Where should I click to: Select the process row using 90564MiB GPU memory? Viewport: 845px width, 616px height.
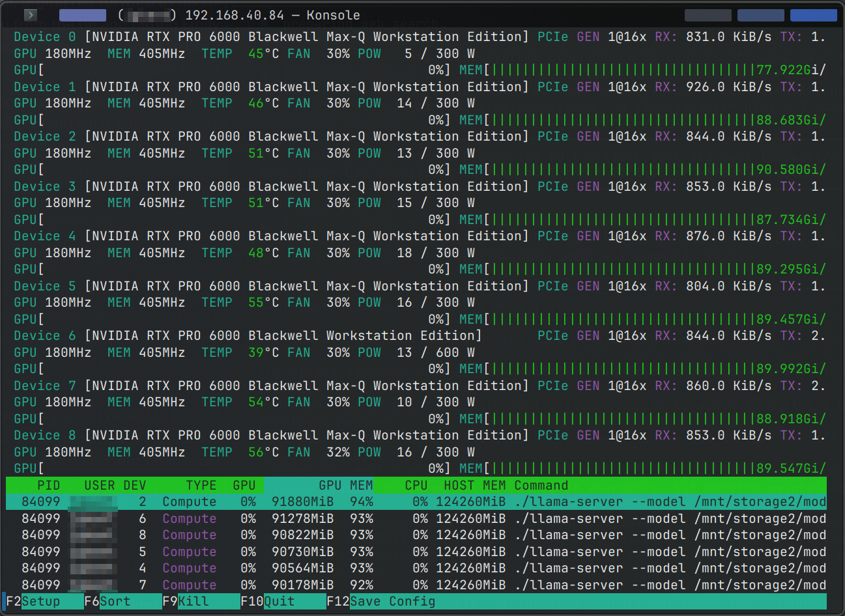(416, 568)
